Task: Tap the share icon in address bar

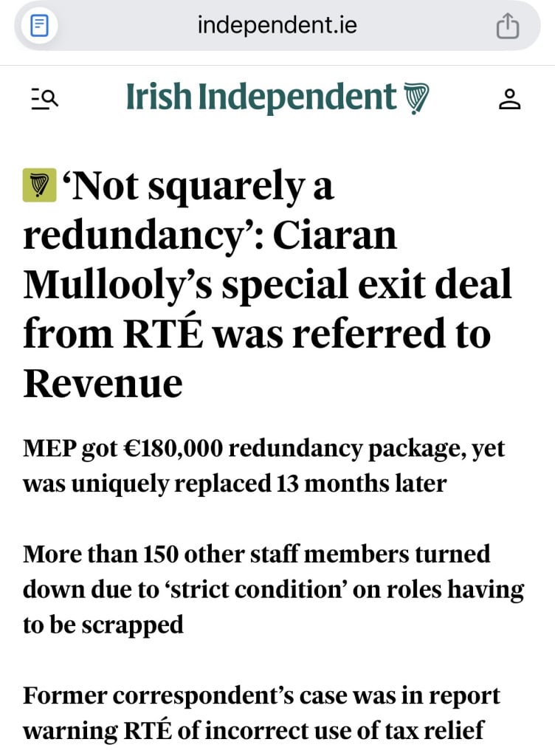Action: click(508, 25)
